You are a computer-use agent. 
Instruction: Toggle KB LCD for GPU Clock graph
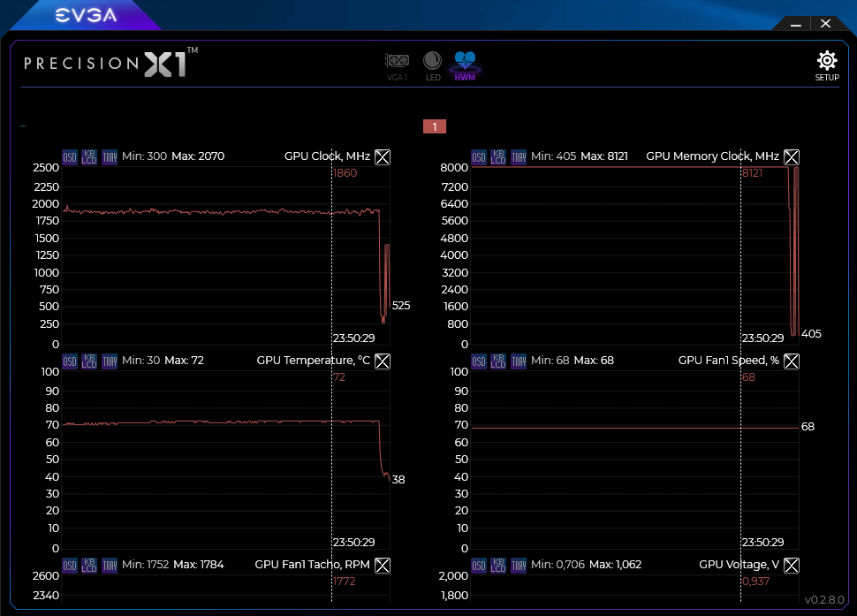click(89, 157)
